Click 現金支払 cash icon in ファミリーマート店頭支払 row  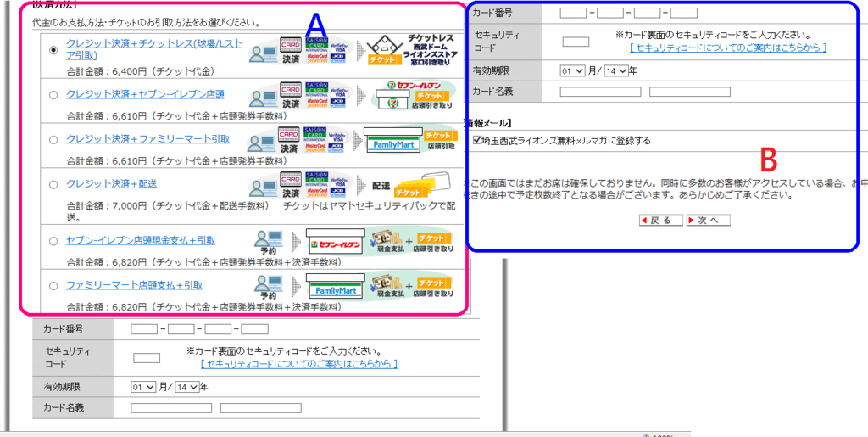386,286
